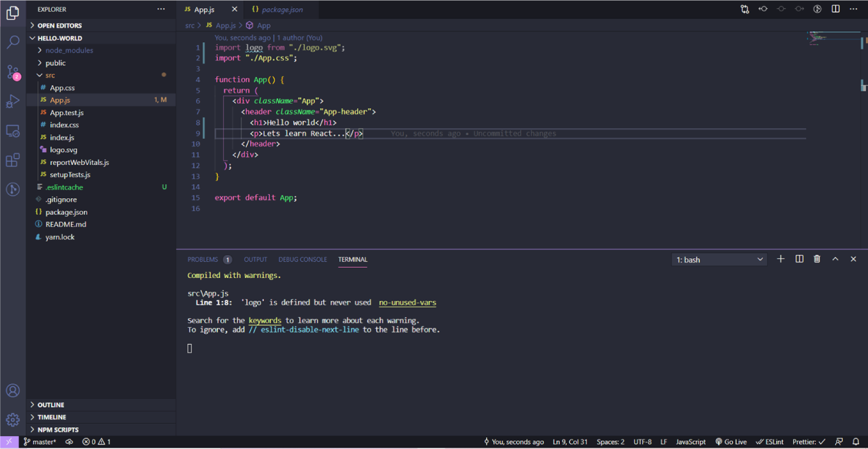Click the master branch button in status bar
The image size is (868, 449).
click(x=40, y=442)
